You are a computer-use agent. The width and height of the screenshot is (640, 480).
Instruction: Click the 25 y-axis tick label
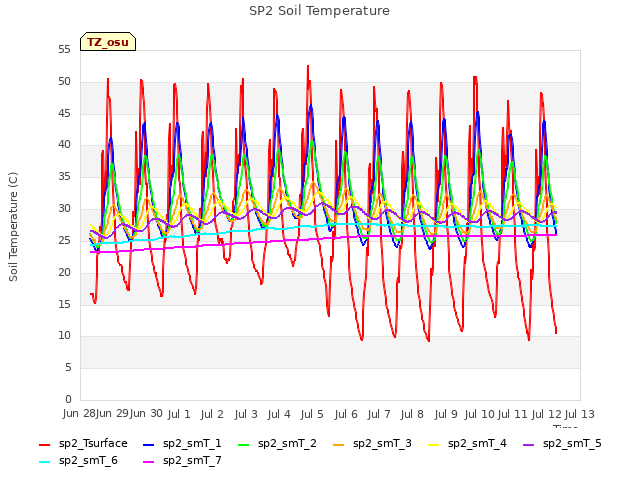tap(64, 240)
